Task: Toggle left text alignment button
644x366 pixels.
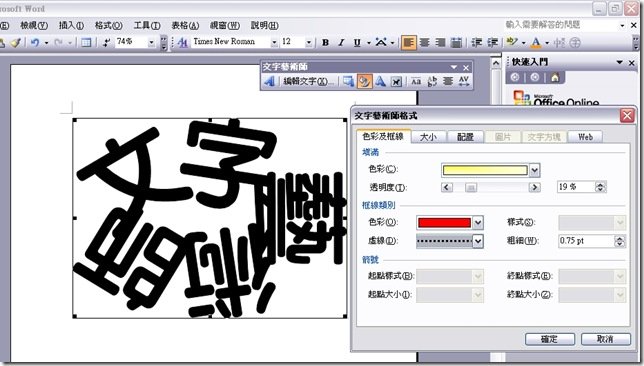Action: point(408,42)
